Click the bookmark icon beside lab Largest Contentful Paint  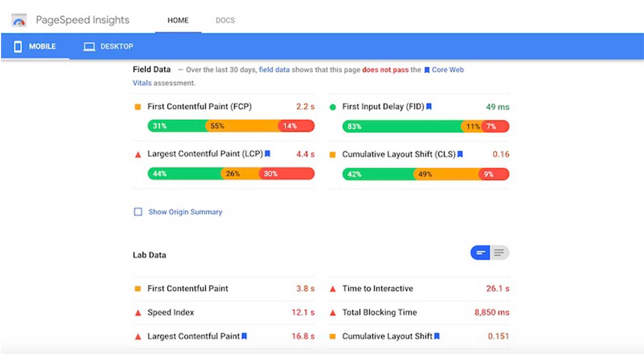click(244, 336)
